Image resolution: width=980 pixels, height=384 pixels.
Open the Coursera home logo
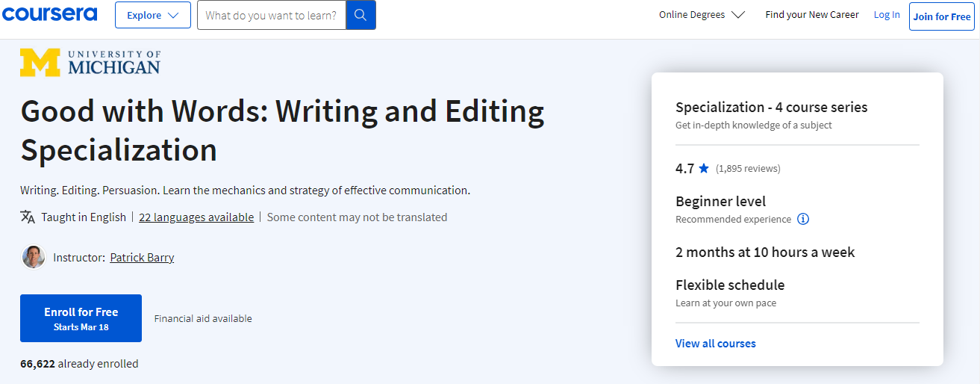49,14
